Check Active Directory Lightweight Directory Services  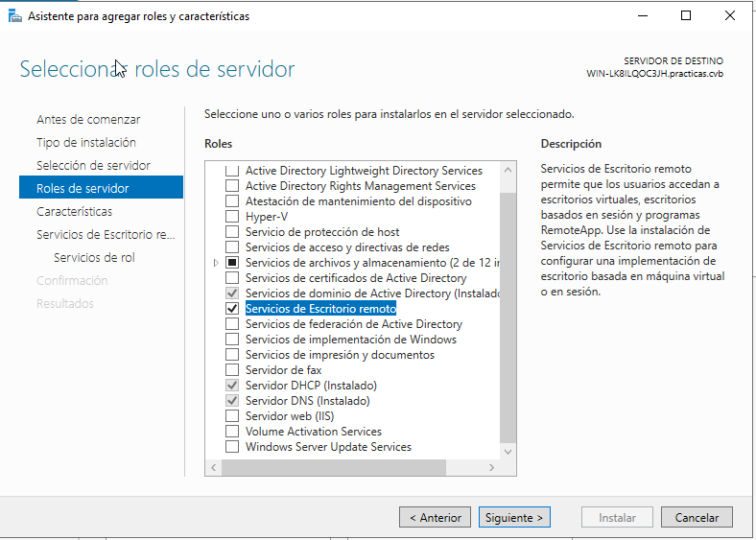click(232, 171)
